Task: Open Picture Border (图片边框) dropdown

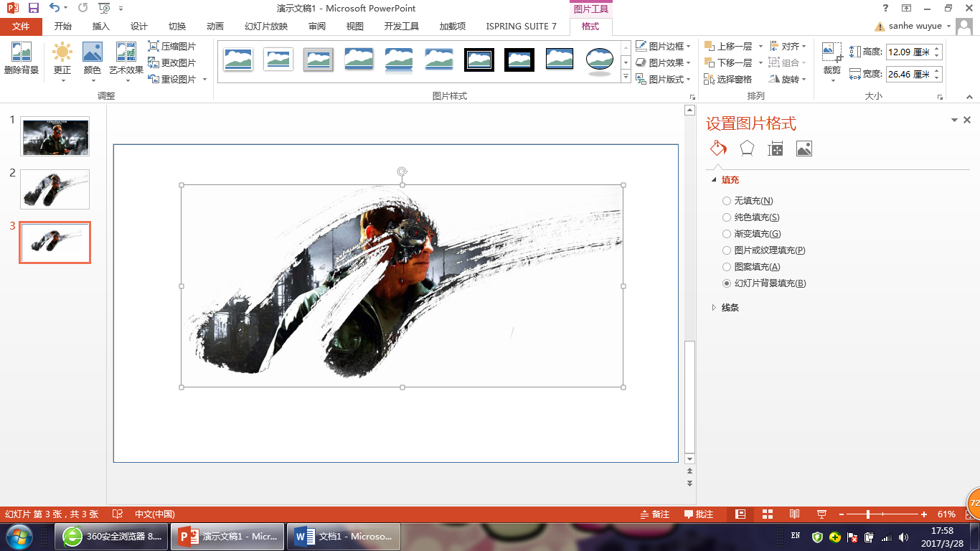Action: [664, 46]
